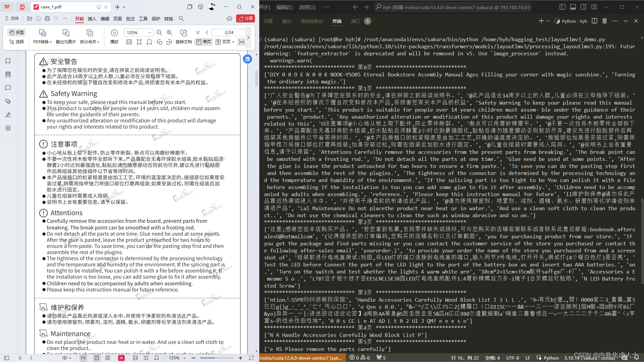Click the floating blue translate button
The height and width of the screenshot is (362, 644).
(x=248, y=59)
